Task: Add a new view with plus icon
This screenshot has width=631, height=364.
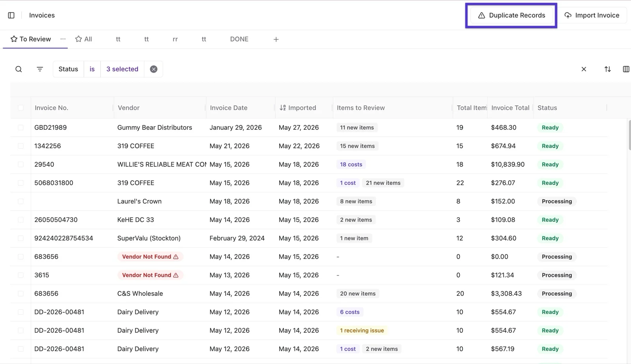Action: coord(276,39)
